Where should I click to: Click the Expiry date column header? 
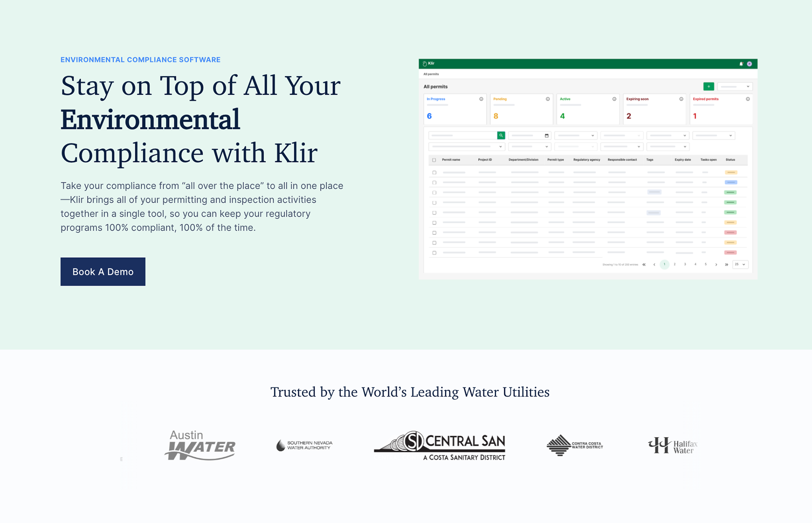pyautogui.click(x=683, y=160)
